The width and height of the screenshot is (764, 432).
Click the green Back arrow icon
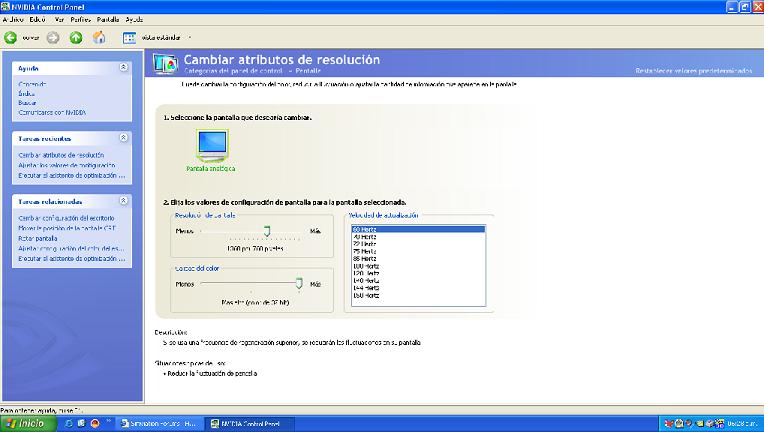[10, 38]
